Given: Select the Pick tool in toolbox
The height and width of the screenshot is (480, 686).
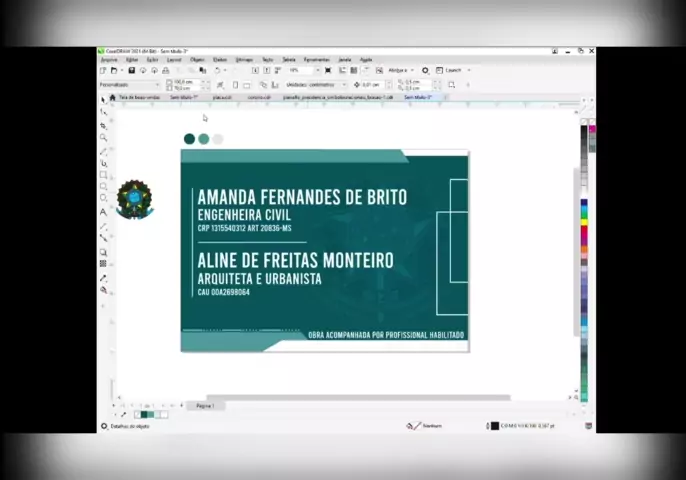Looking at the screenshot, I should pos(103,99).
